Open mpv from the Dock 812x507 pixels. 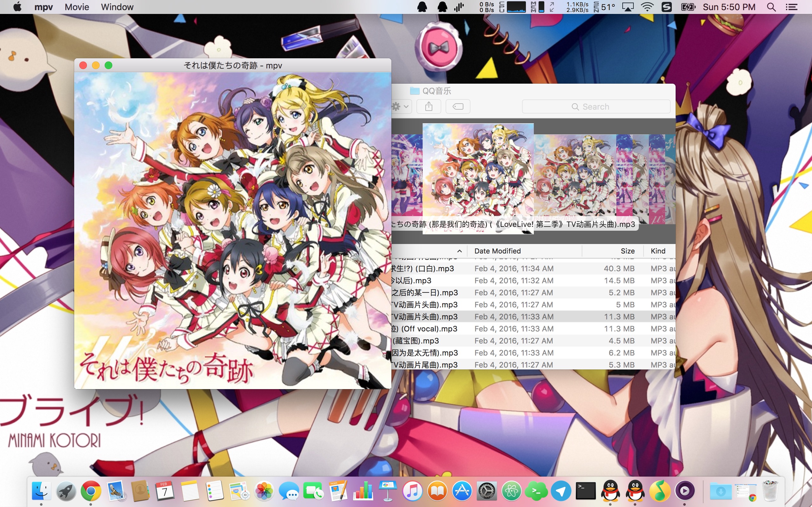pyautogui.click(x=684, y=491)
